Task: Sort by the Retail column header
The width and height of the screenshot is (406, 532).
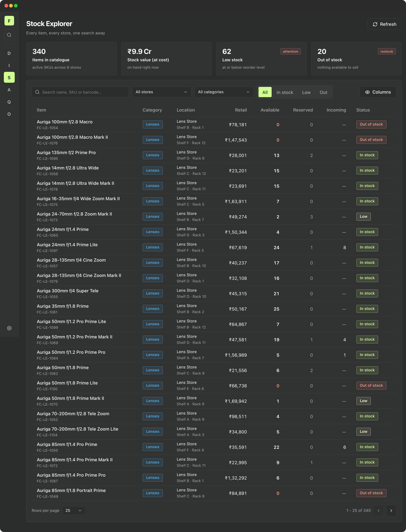Action: tap(241, 110)
